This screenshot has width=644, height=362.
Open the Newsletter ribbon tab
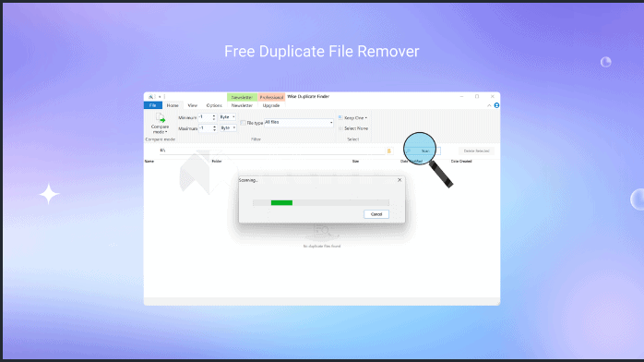242,105
